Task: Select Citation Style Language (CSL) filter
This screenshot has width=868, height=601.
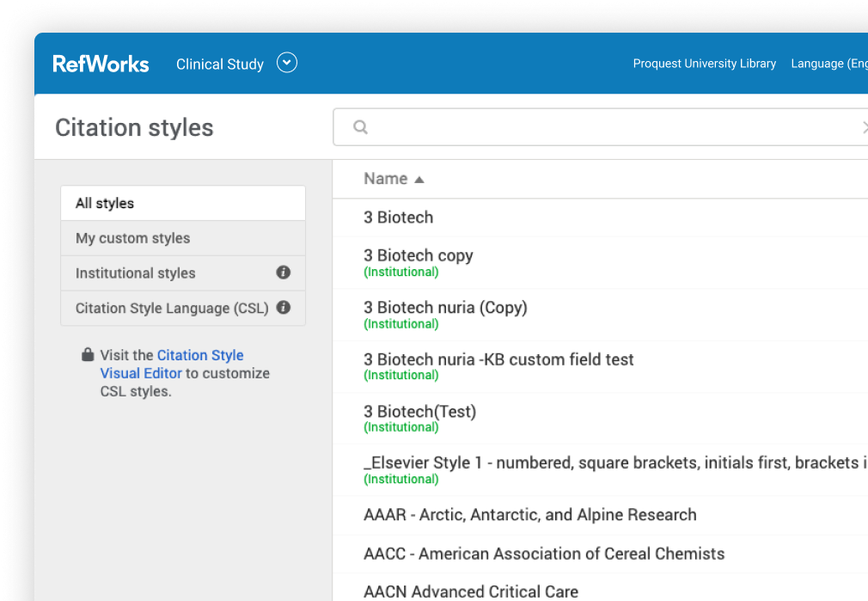Action: [183, 308]
